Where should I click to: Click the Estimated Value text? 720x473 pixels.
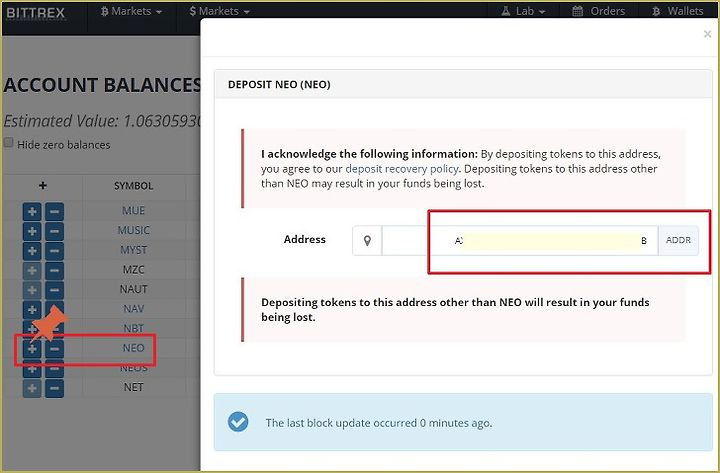click(102, 121)
